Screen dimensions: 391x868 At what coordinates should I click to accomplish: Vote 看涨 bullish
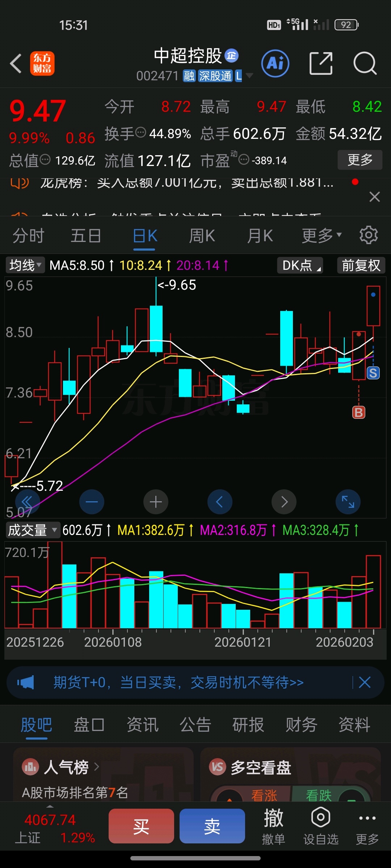[x=264, y=795]
